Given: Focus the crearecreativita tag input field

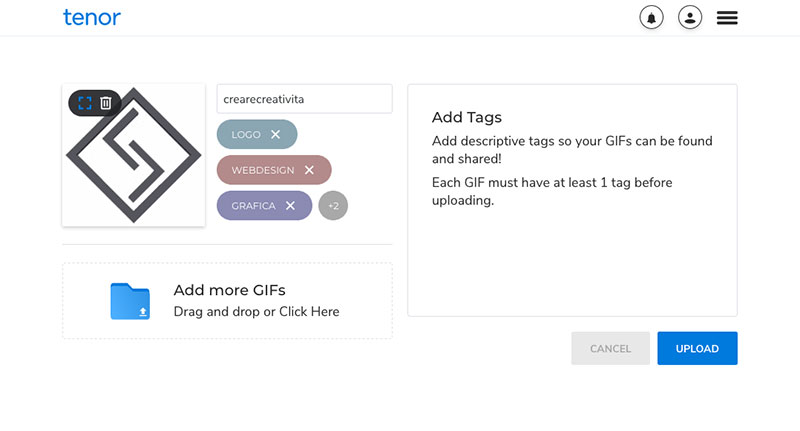Looking at the screenshot, I should click(x=305, y=99).
